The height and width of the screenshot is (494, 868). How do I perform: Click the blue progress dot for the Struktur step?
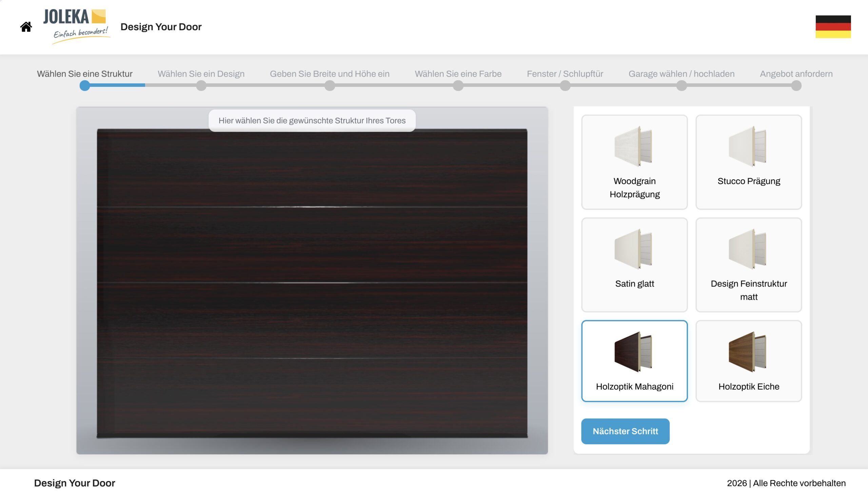(x=85, y=86)
